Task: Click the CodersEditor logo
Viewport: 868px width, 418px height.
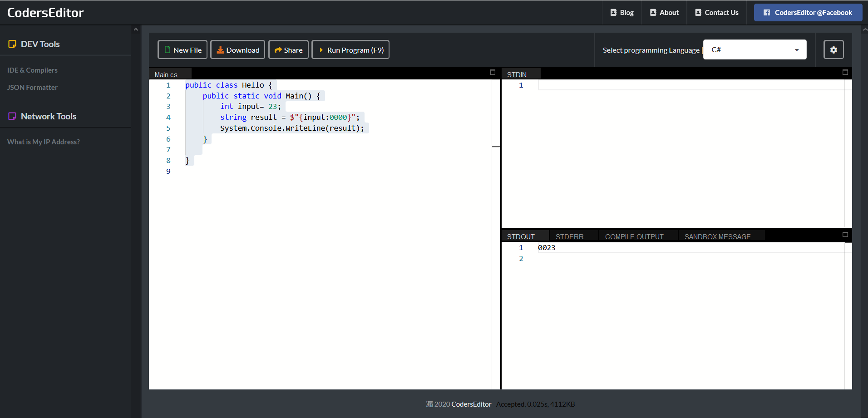Action: 45,13
